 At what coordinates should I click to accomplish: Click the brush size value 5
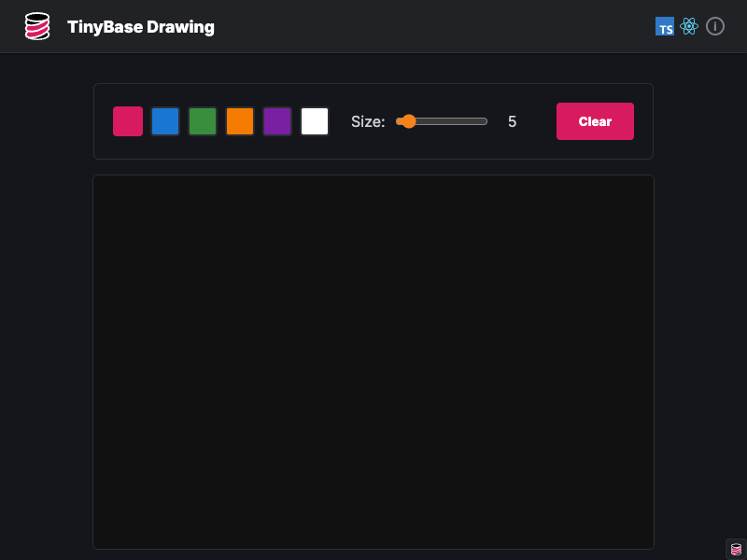512,121
